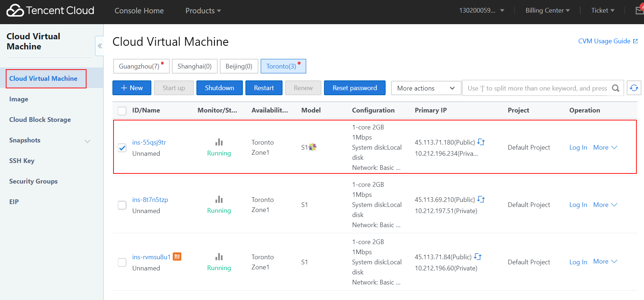Switch to the Beijing(0) region tab
The height and width of the screenshot is (300, 644).
239,66
